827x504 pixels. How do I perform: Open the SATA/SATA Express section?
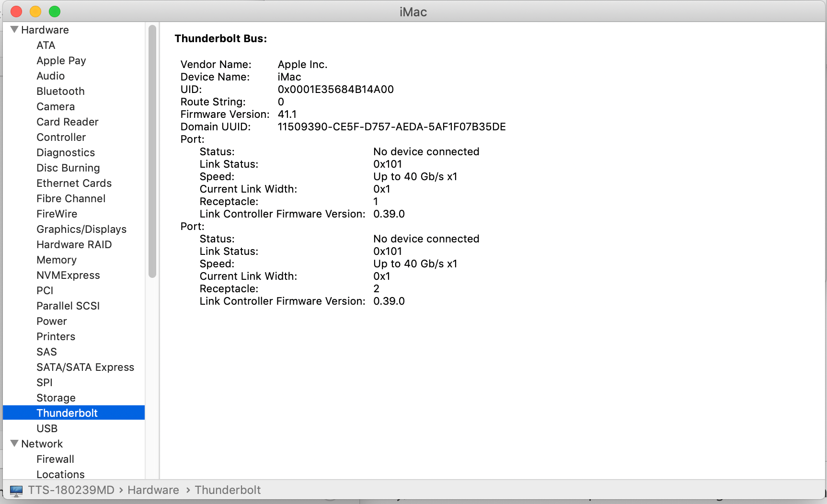point(85,367)
